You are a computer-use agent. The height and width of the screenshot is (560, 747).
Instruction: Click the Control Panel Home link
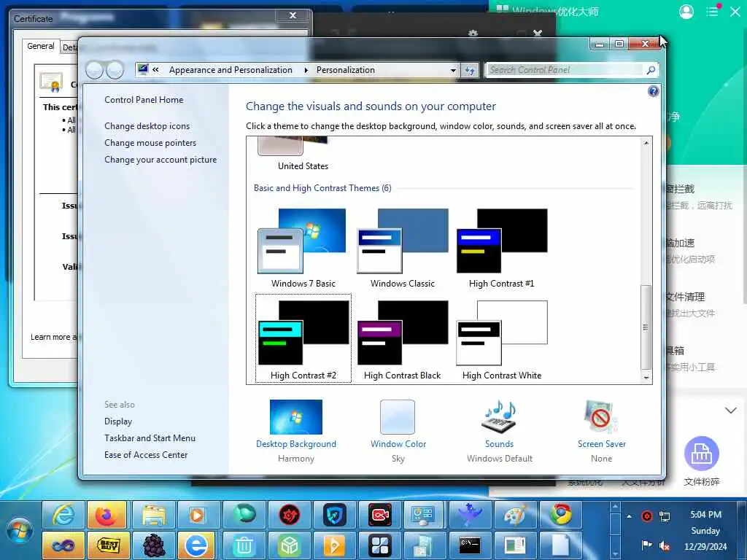tap(144, 99)
